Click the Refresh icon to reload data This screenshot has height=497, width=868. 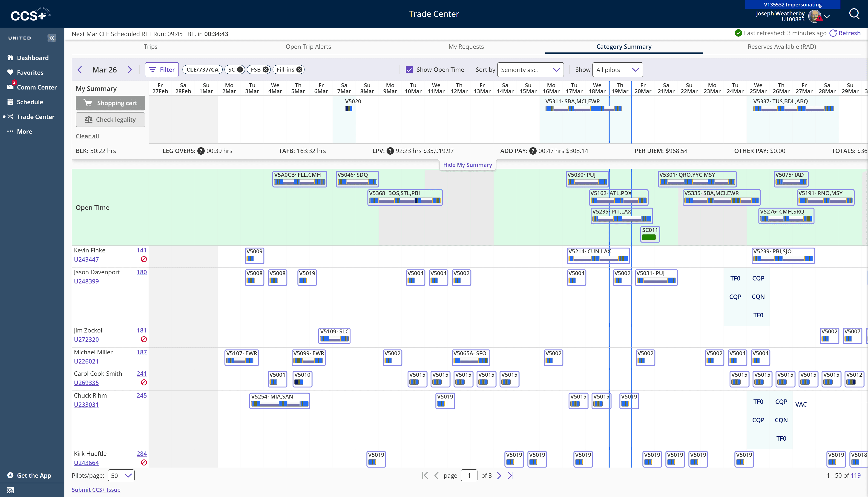coord(833,33)
